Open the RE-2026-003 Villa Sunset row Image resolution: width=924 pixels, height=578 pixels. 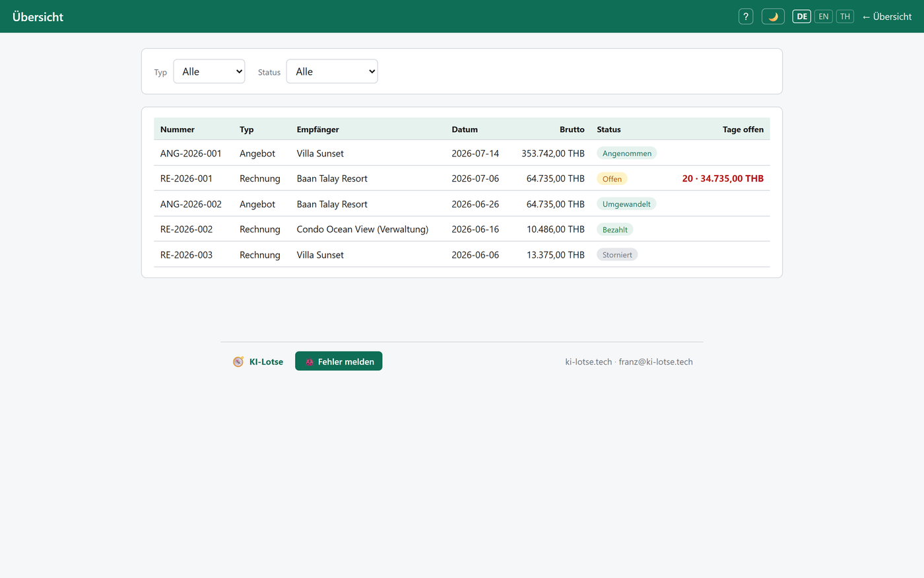(462, 255)
